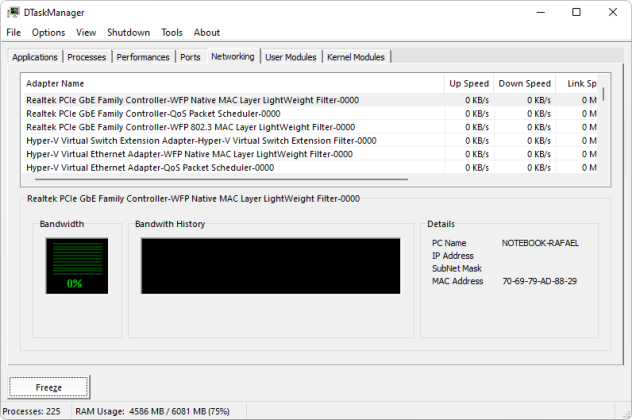
Task: Select the Networking tab
Action: pos(233,56)
